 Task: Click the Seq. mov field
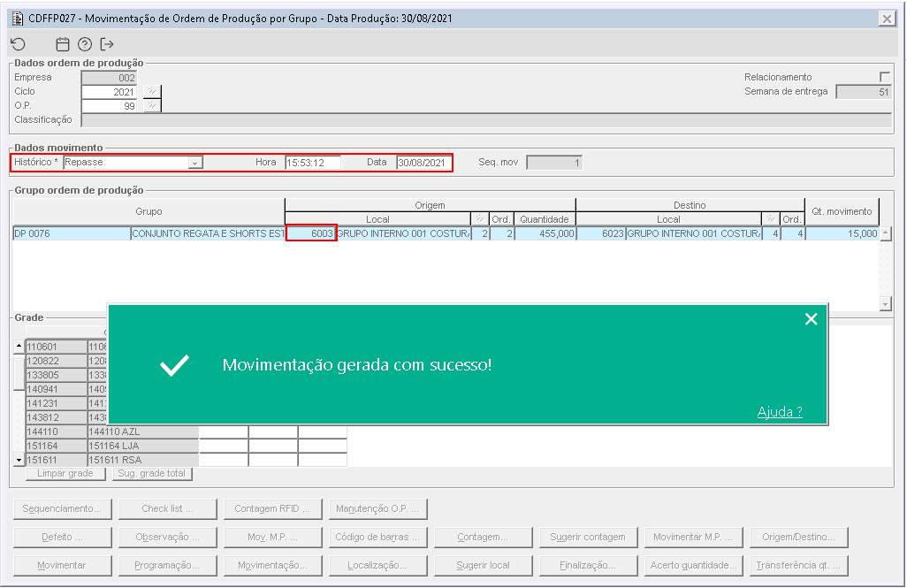(x=554, y=163)
